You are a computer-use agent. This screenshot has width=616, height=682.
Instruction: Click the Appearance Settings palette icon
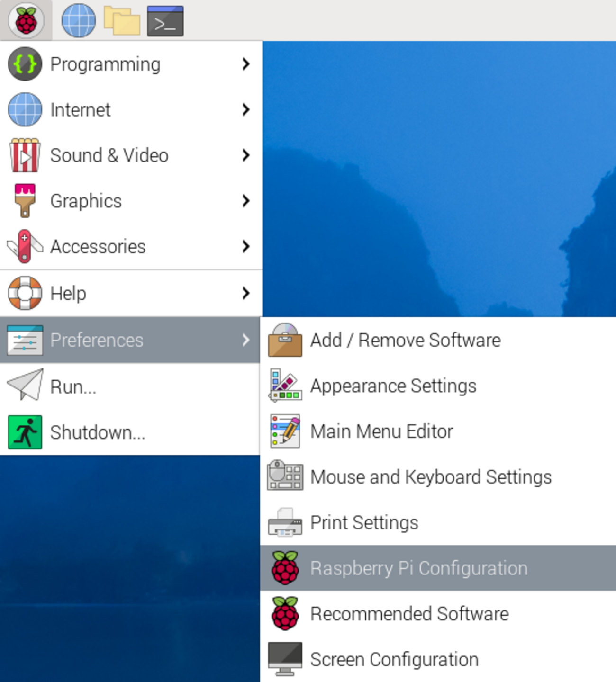(x=285, y=386)
